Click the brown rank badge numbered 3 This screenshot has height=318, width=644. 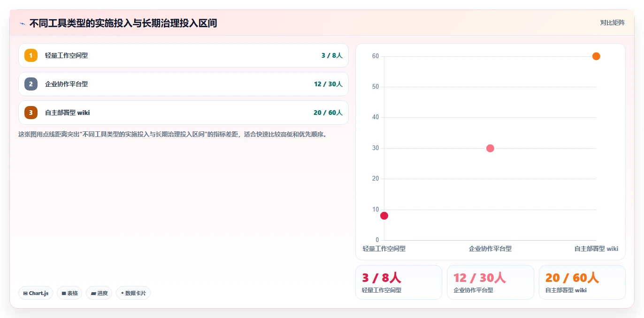31,113
